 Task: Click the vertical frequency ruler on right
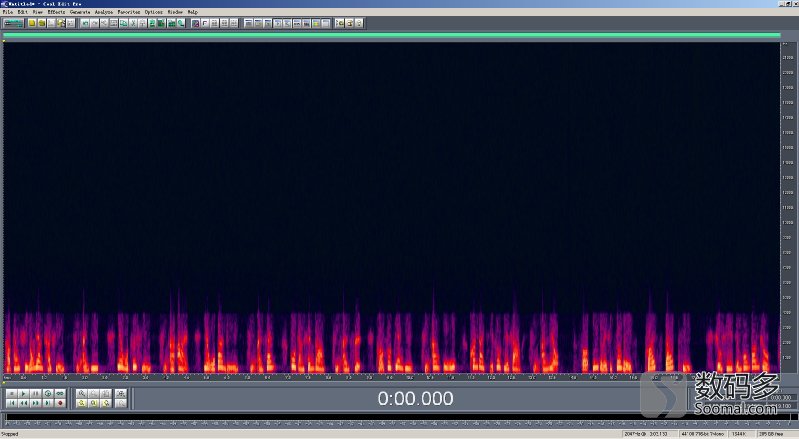[788, 208]
